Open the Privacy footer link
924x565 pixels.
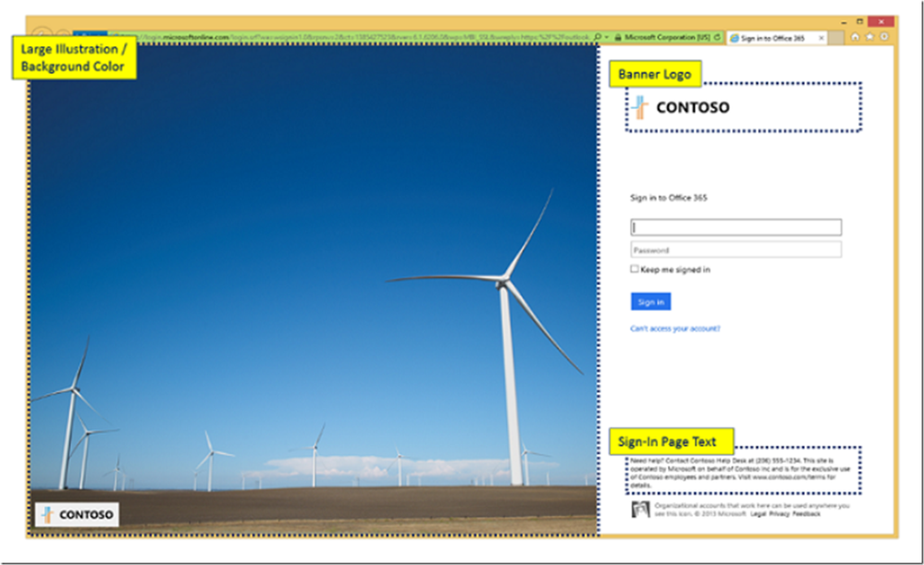pos(779,514)
